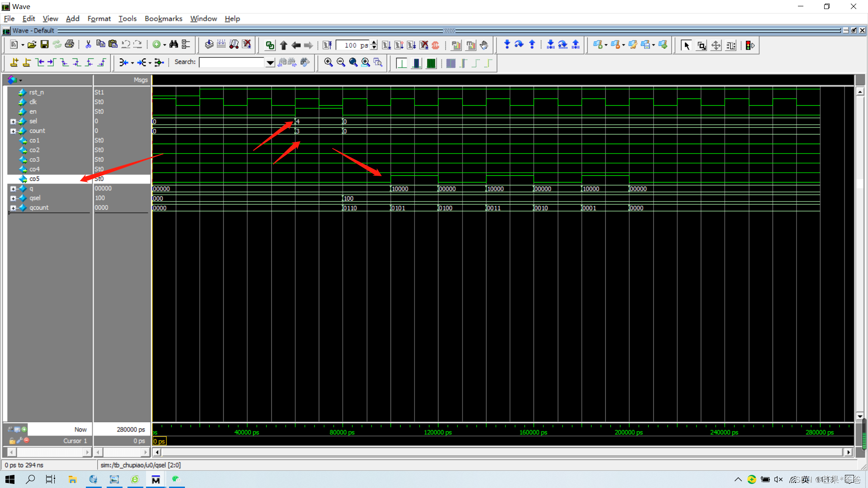Open the Format menu
Screen dimensions: 868x488
[99, 19]
